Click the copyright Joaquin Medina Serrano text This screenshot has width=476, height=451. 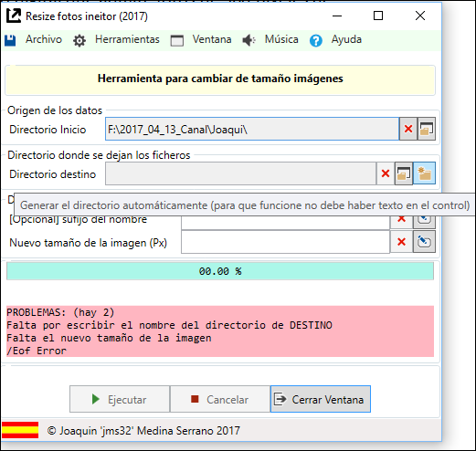click(143, 431)
